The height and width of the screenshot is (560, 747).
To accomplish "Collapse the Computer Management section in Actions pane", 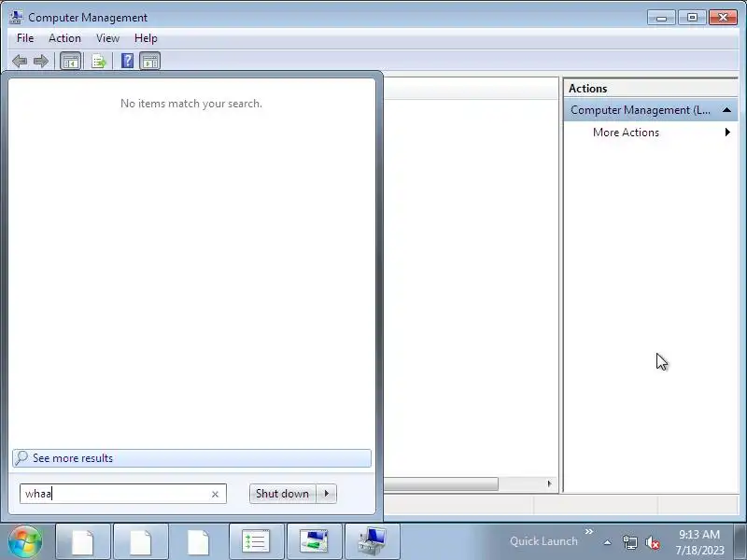I will tap(726, 110).
